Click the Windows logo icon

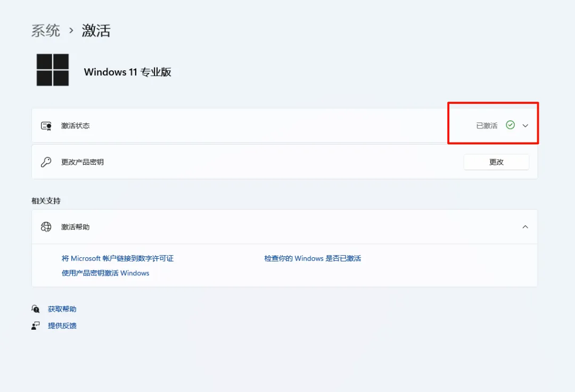pos(52,70)
